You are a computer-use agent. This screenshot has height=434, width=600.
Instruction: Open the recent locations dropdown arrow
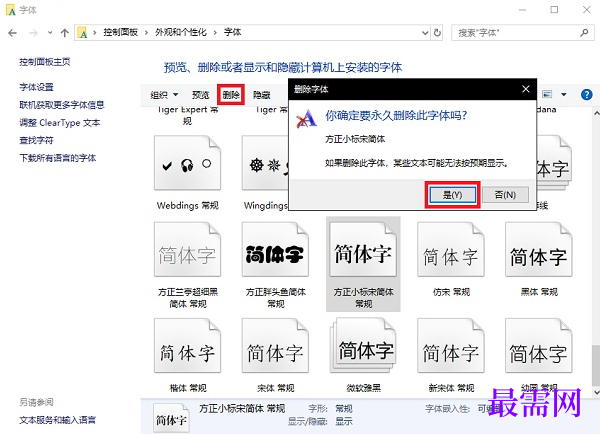click(50, 33)
